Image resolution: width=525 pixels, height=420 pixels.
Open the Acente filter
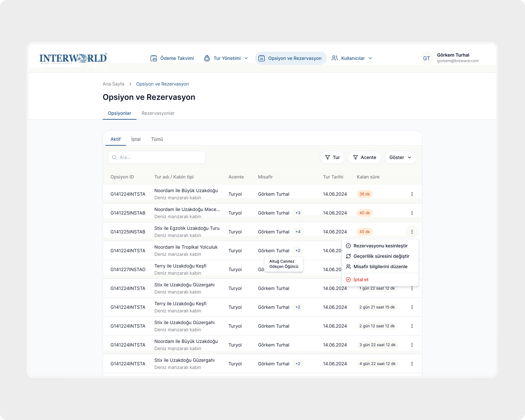pyautogui.click(x=364, y=157)
